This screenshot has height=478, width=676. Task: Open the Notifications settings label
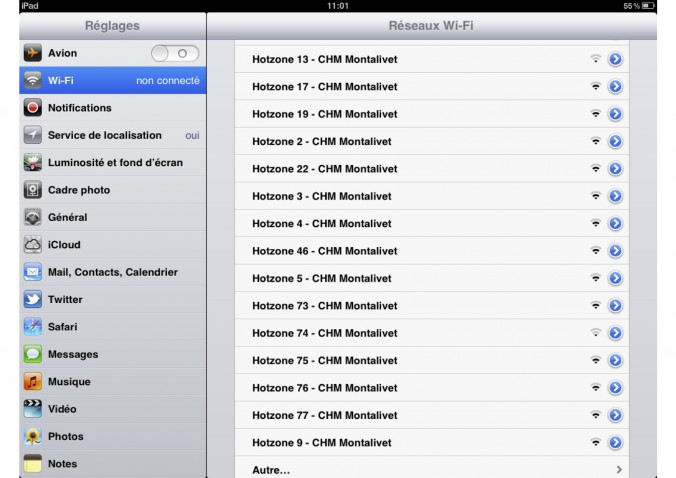tap(80, 108)
